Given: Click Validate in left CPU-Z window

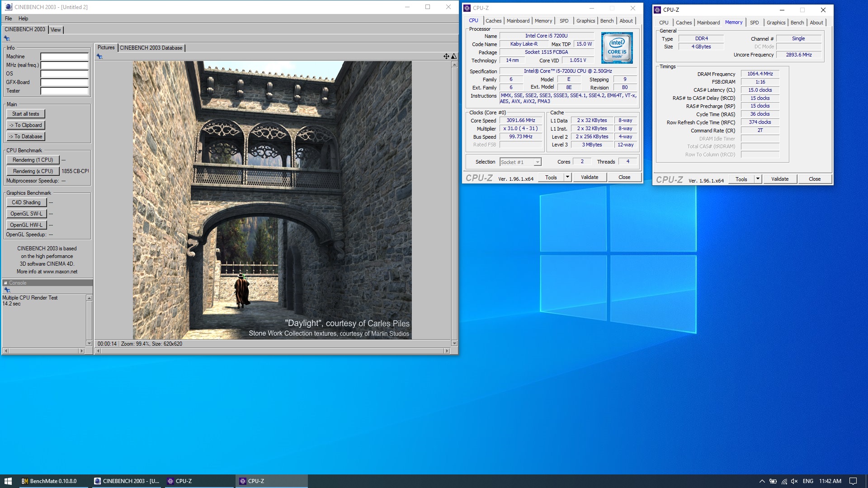Looking at the screenshot, I should coord(590,177).
